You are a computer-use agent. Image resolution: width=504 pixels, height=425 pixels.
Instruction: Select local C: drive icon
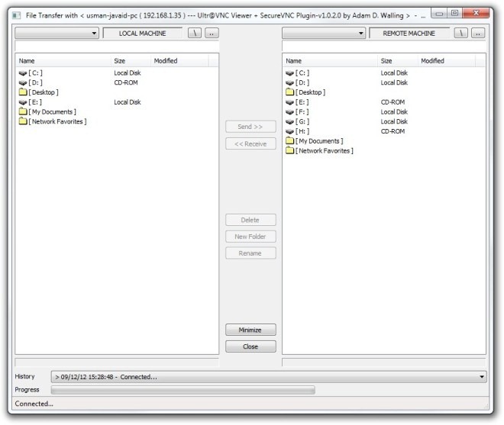click(x=23, y=73)
